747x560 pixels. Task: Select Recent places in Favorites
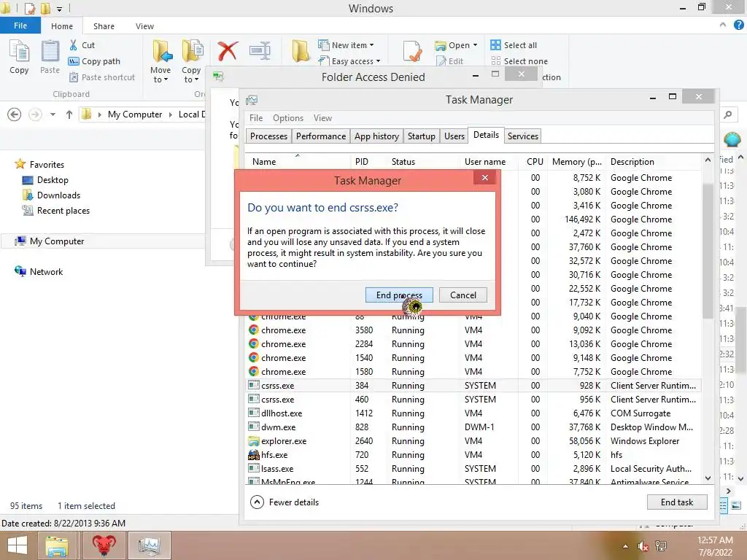coord(55,211)
